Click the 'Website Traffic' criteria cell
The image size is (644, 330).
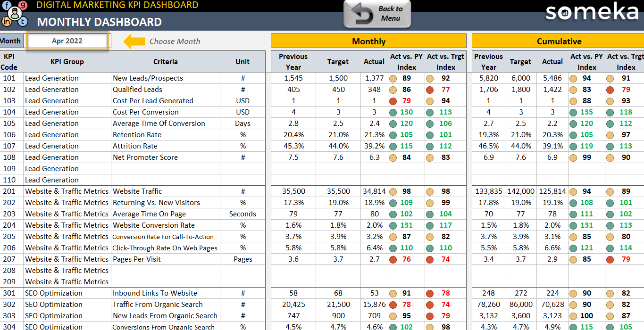166,191
